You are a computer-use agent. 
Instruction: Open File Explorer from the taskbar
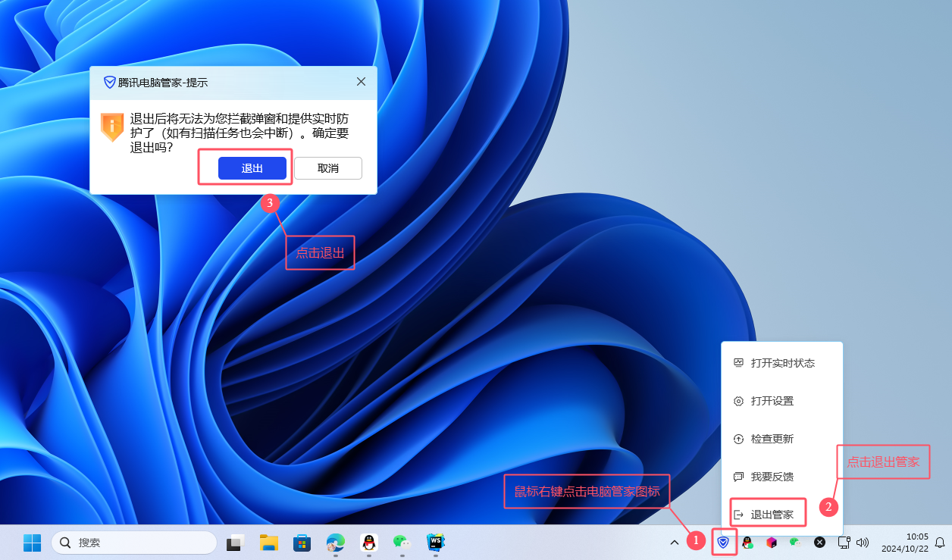[x=269, y=543]
